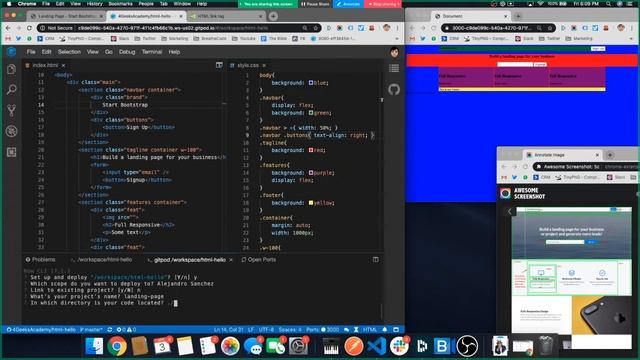The width and height of the screenshot is (640, 360).
Task: Bookmark page with star in left address bar
Action: coord(316,28)
